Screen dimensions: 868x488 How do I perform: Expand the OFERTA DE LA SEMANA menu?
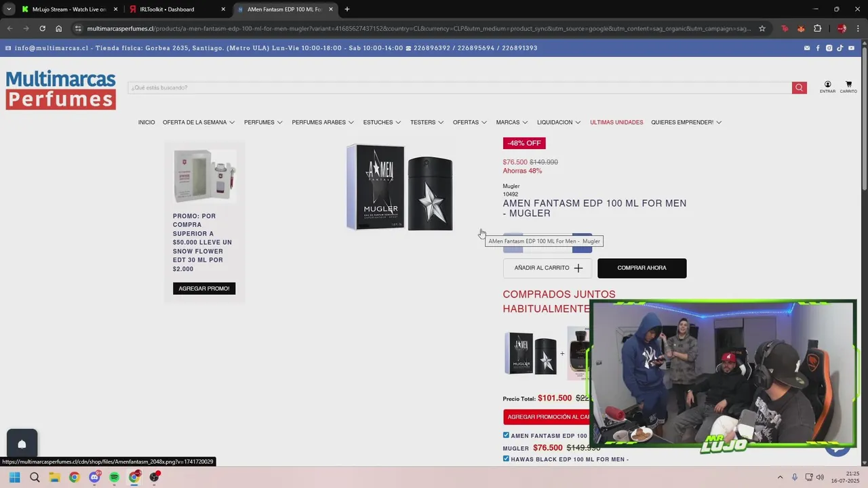[199, 122]
